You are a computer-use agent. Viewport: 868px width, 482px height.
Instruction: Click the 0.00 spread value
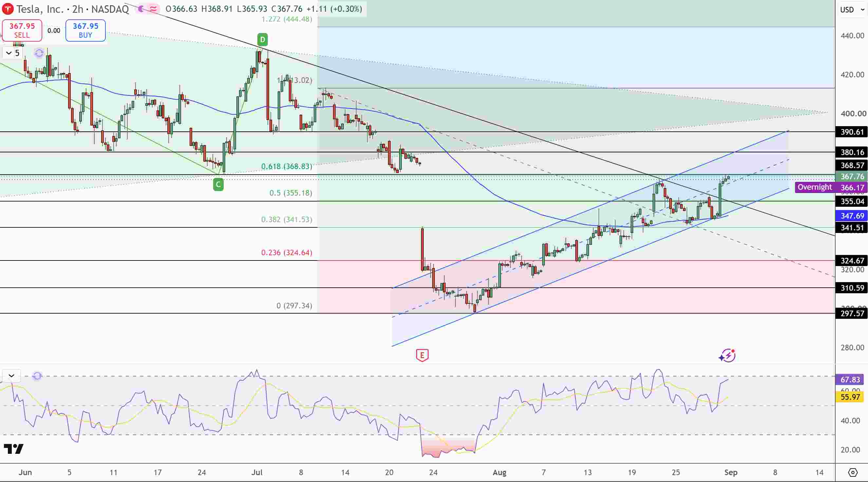coord(54,31)
